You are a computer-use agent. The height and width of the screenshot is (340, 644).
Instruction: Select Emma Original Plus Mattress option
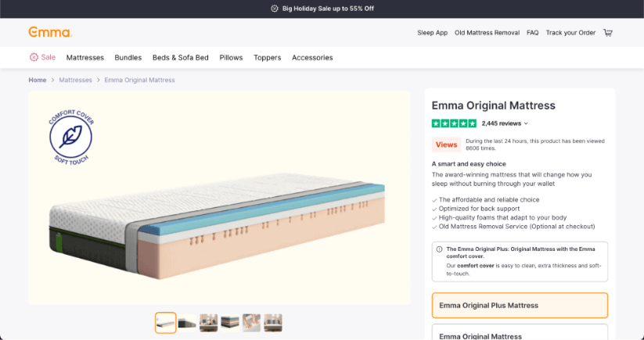(520, 305)
